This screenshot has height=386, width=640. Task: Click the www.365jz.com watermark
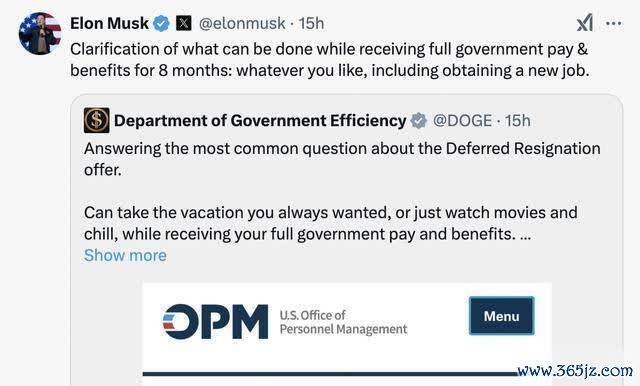575,370
